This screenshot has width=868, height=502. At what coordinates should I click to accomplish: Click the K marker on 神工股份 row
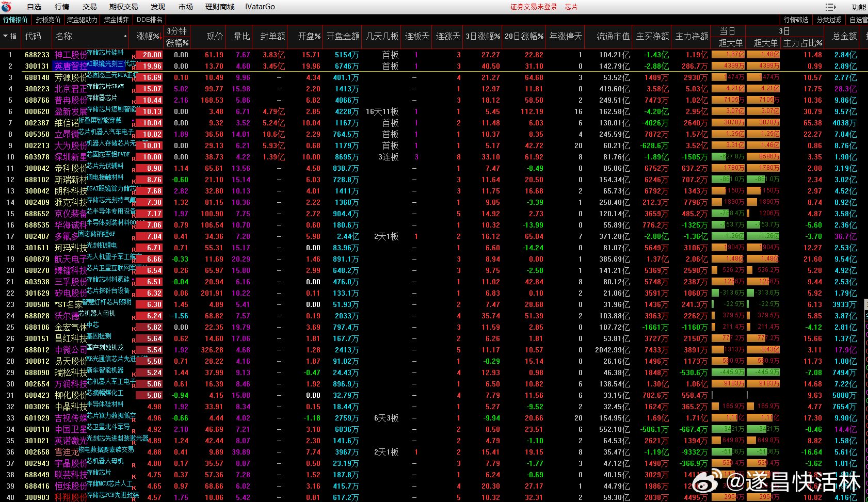[134, 56]
